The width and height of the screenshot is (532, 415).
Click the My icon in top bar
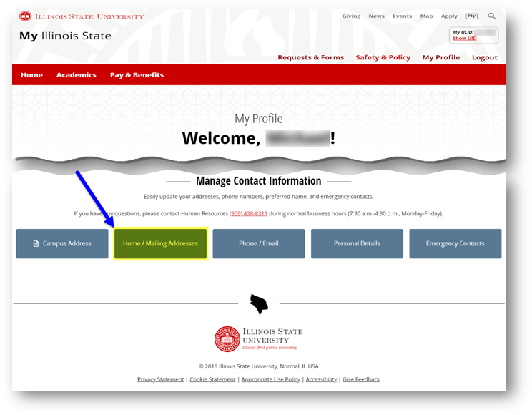472,16
